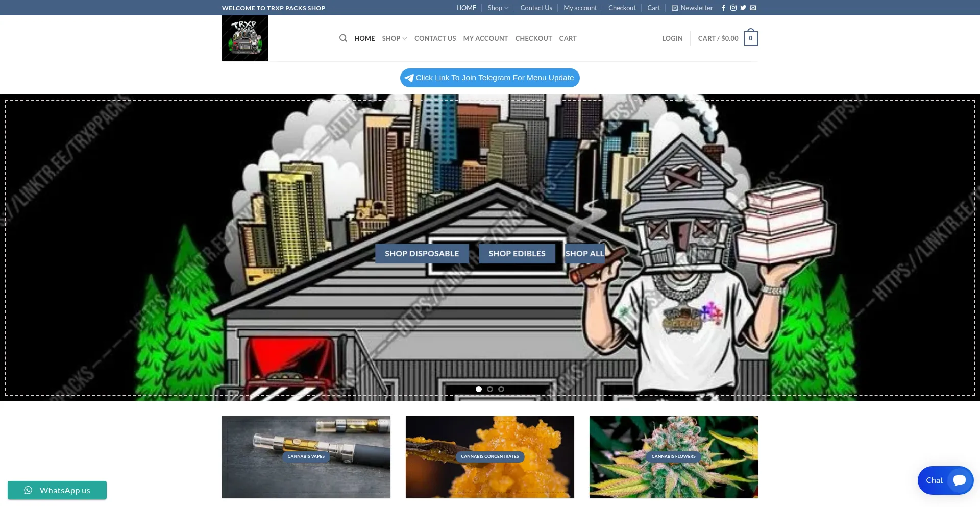Click the SHOP ALL button
980x507 pixels.
(585, 254)
